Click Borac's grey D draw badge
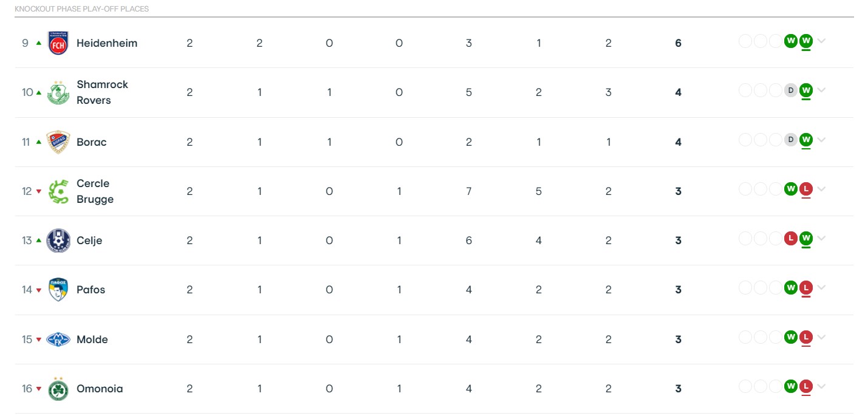This screenshot has height=416, width=868. tap(790, 140)
